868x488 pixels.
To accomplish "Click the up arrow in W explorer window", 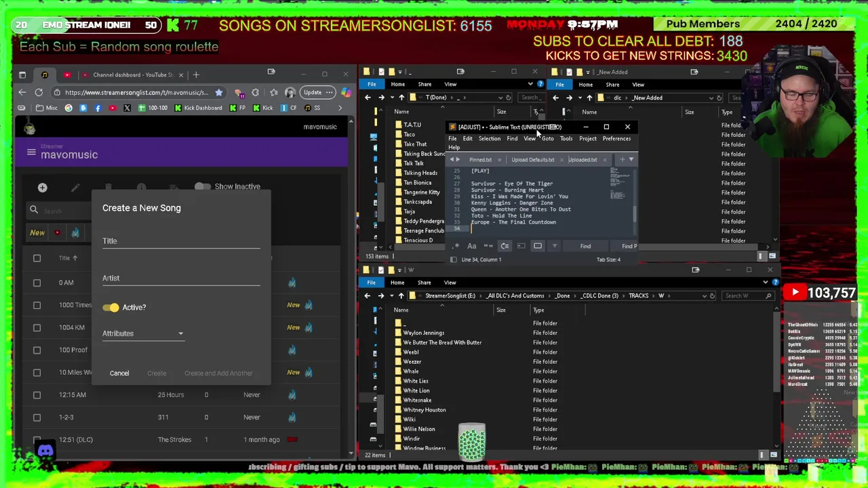I will point(401,296).
